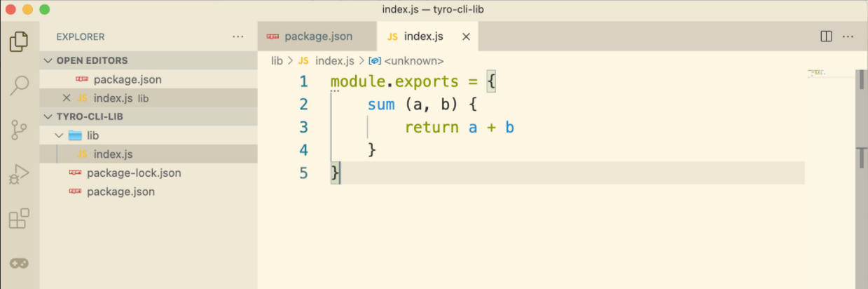Open the Source Control view
Image resolution: width=868 pixels, height=289 pixels.
[x=19, y=130]
